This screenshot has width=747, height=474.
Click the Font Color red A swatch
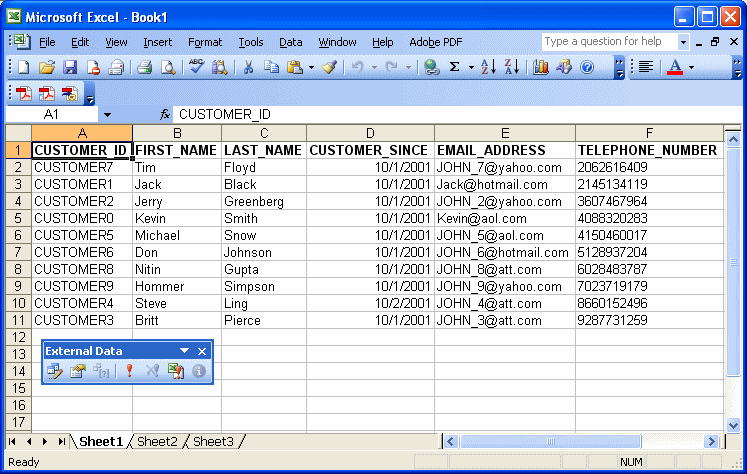pyautogui.click(x=674, y=67)
